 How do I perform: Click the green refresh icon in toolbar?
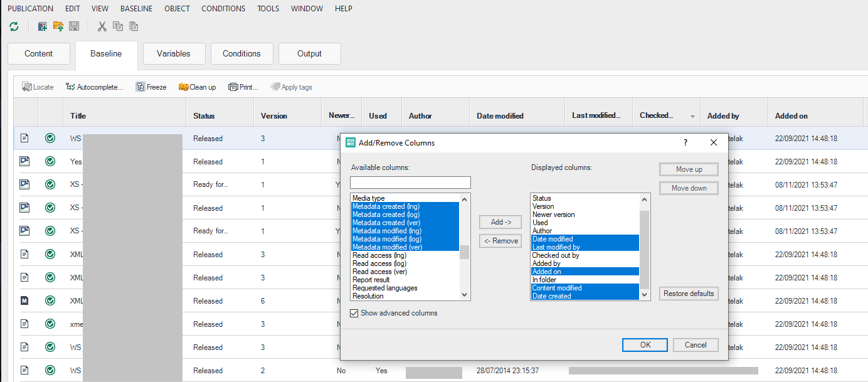click(14, 26)
